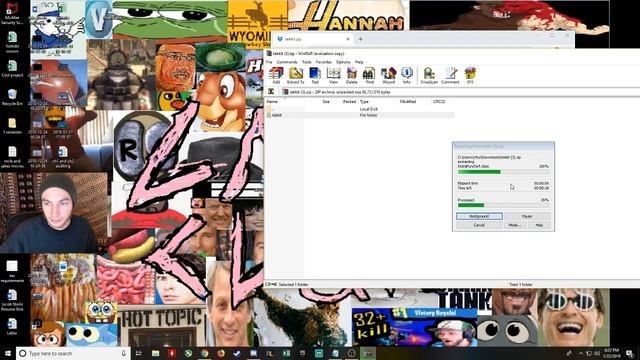Image resolution: width=640 pixels, height=360 pixels.
Task: Click the Processed total progress bar
Action: (503, 205)
